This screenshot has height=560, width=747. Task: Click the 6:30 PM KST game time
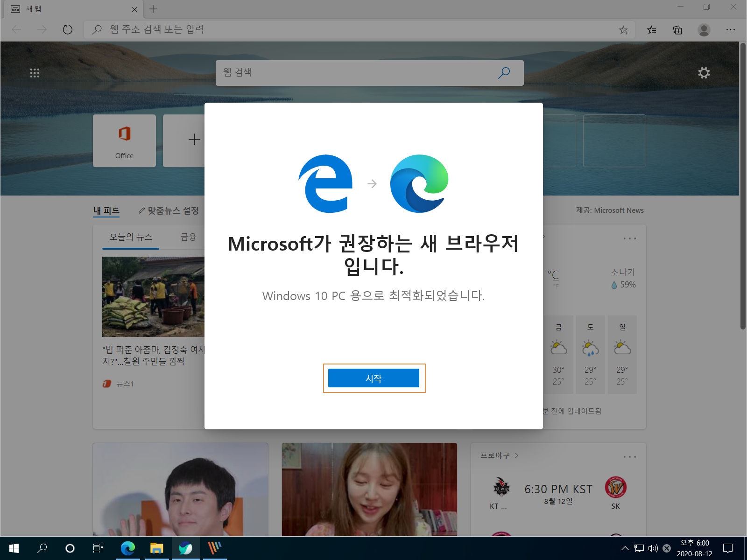coord(558,489)
